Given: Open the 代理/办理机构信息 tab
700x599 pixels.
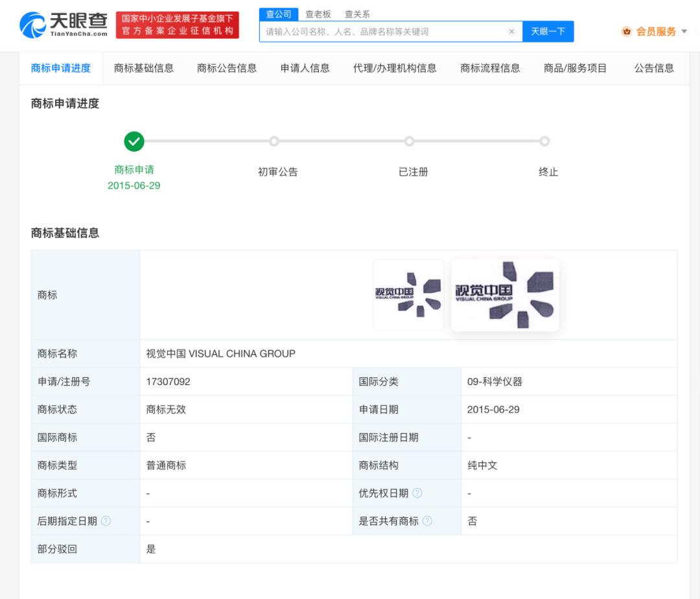Looking at the screenshot, I should pos(395,68).
